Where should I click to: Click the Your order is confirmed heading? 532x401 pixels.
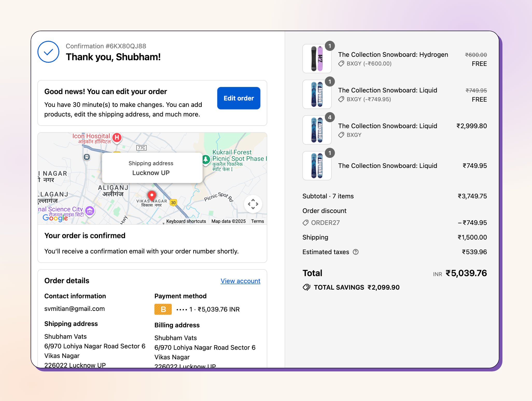click(85, 236)
